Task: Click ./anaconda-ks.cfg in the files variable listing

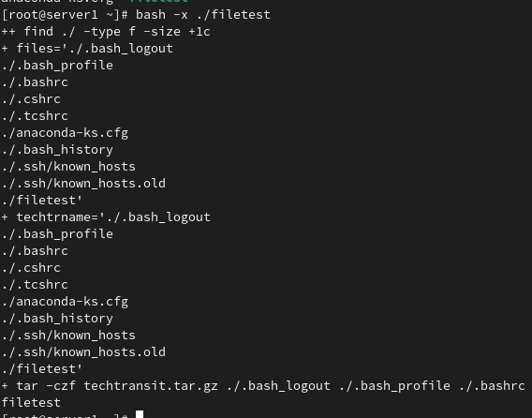Action: coord(65,133)
